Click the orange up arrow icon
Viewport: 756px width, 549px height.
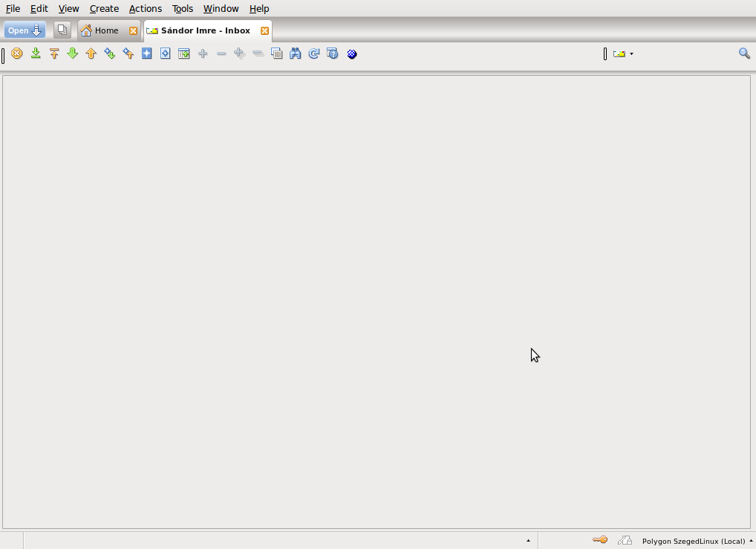[91, 53]
